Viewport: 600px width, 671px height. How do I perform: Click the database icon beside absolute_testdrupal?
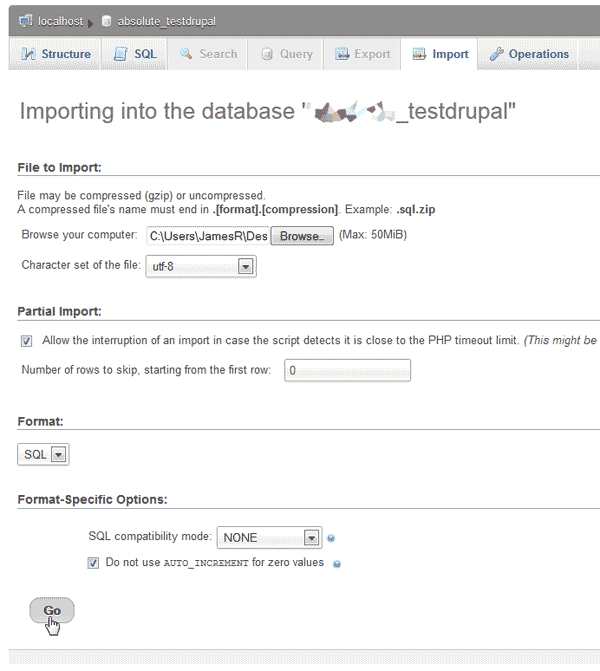[107, 21]
